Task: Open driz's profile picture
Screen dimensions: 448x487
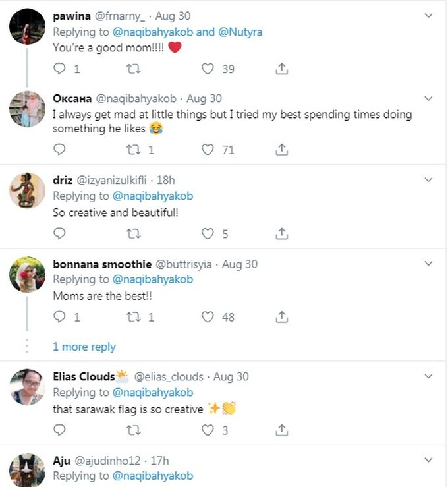Action: click(x=27, y=191)
